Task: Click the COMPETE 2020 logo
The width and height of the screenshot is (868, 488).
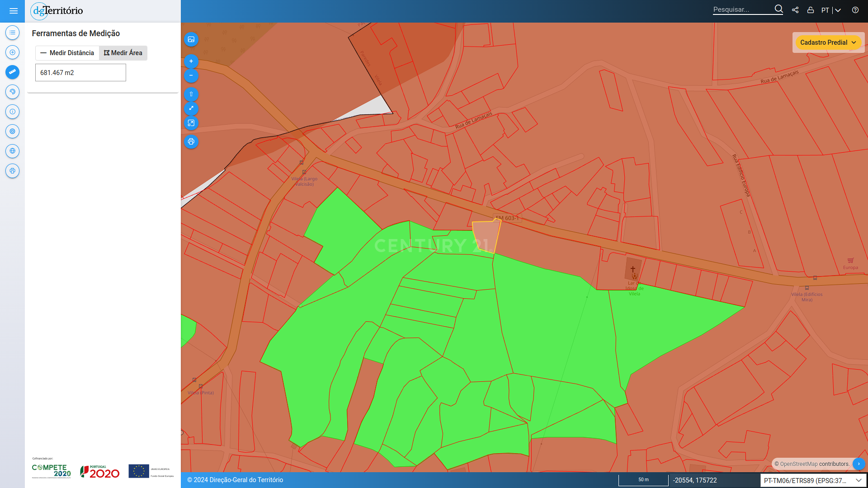Action: coord(52,471)
